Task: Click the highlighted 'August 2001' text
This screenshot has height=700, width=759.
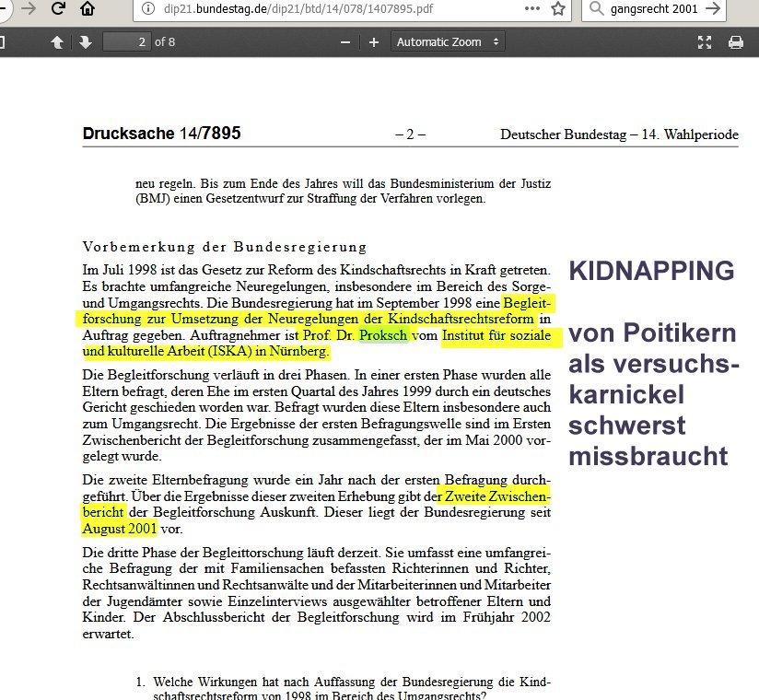Action: (120, 528)
